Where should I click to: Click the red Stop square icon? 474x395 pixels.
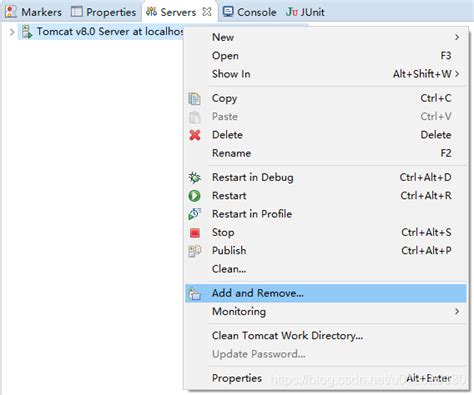[x=195, y=233]
